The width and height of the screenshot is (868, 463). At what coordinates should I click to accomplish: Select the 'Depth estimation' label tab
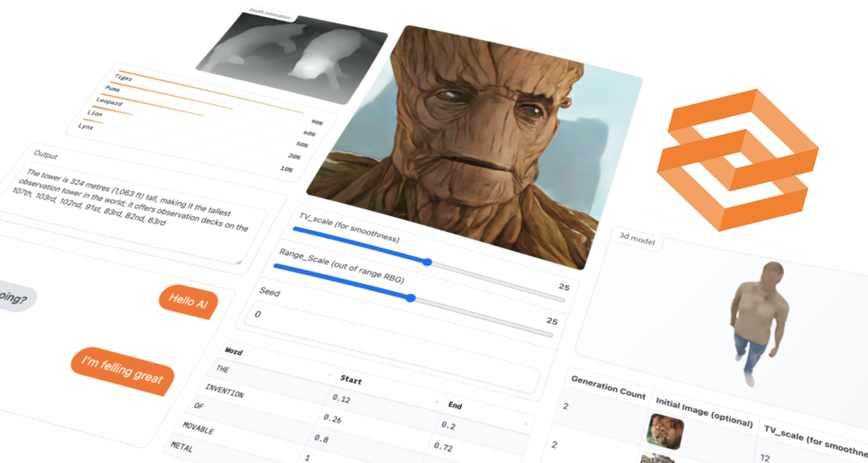[270, 14]
